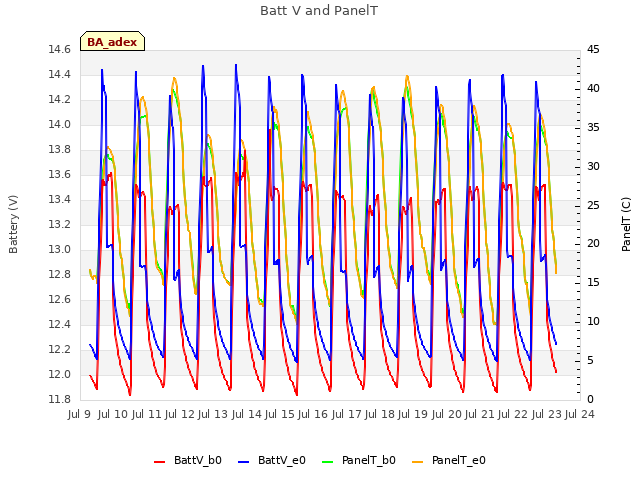640x480 pixels.
Task: Click the red BattV_b0 legend swatch
Action: pos(160,462)
